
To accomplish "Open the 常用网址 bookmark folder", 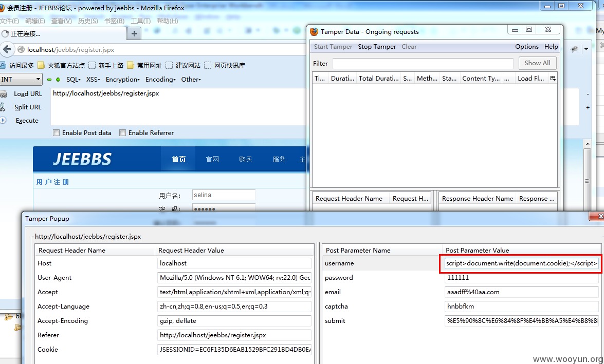I will (x=144, y=65).
